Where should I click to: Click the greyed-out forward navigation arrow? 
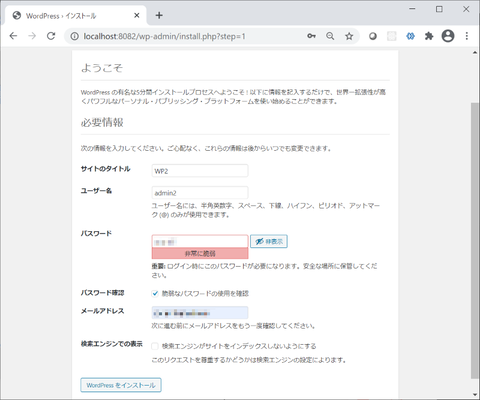(32, 36)
